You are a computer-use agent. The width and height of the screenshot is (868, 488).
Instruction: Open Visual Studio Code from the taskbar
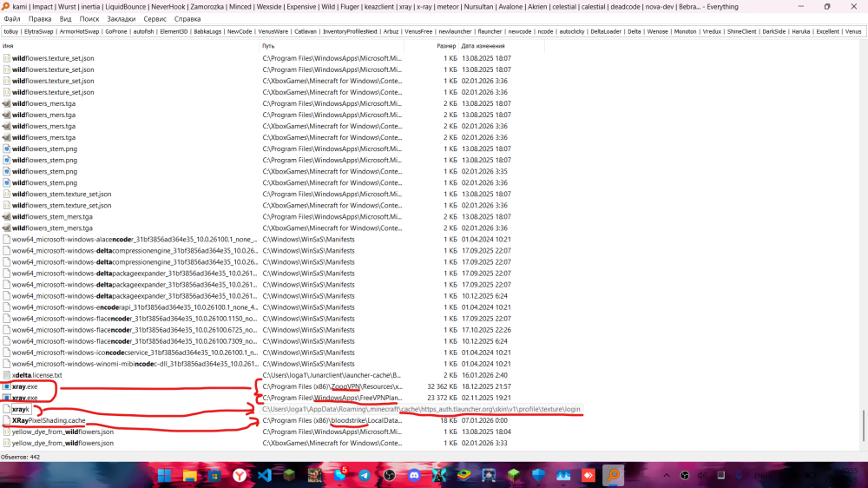click(x=265, y=475)
